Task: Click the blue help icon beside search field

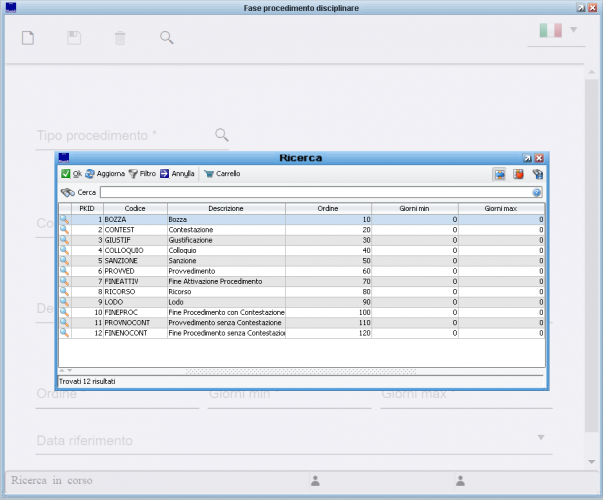Action: (537, 192)
